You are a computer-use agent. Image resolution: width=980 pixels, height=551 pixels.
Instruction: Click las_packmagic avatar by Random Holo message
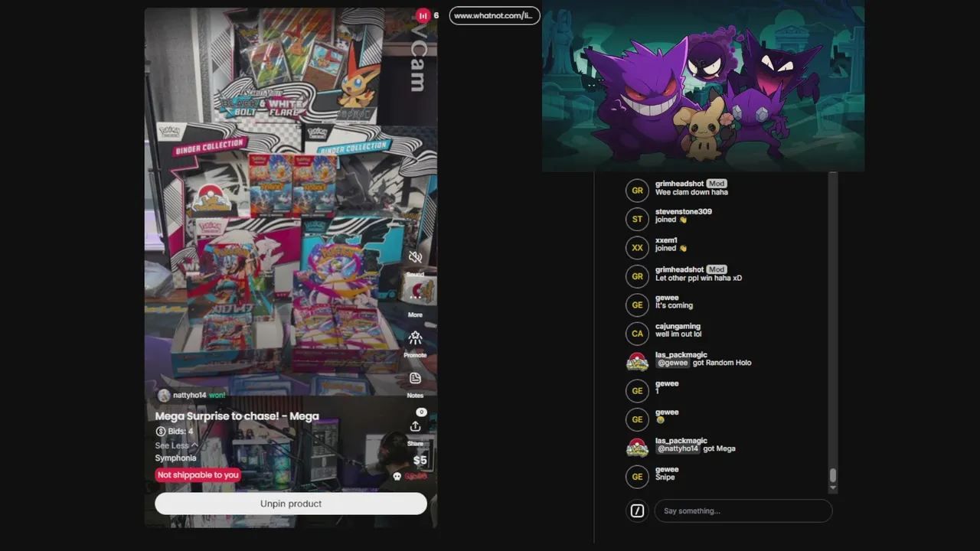(x=637, y=362)
